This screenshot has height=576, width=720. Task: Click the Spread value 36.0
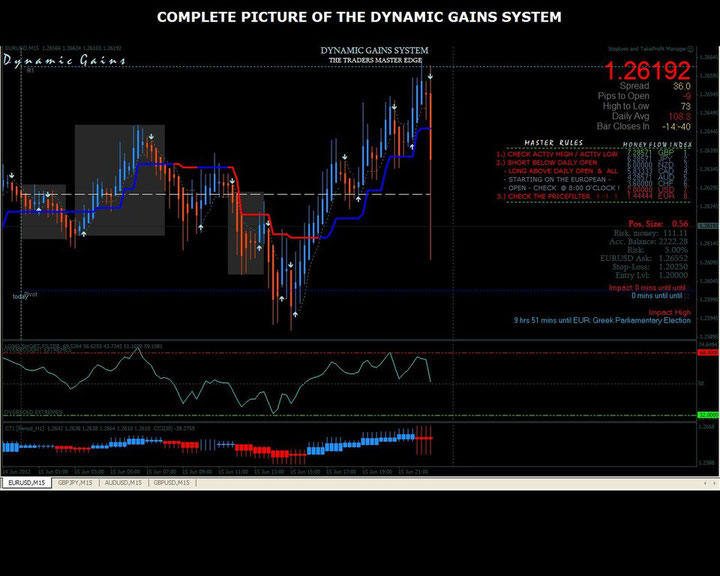click(682, 86)
